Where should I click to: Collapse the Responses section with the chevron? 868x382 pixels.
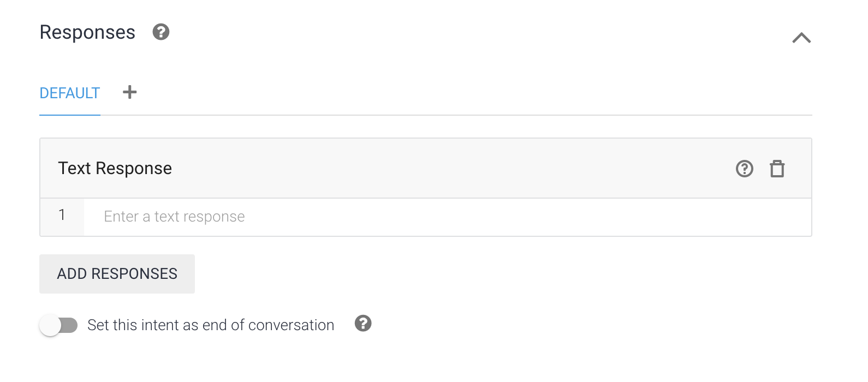tap(801, 38)
